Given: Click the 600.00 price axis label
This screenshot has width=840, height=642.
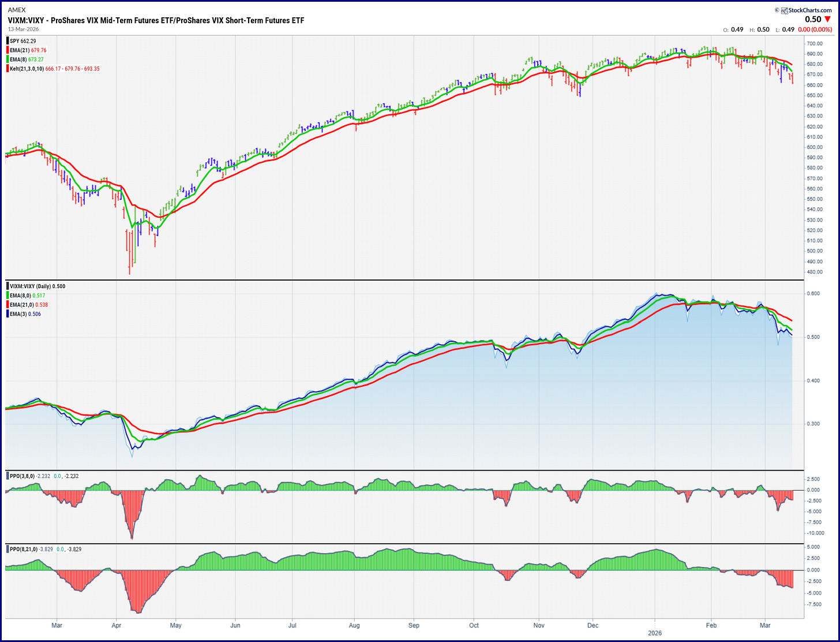Looking at the screenshot, I should pos(815,147).
